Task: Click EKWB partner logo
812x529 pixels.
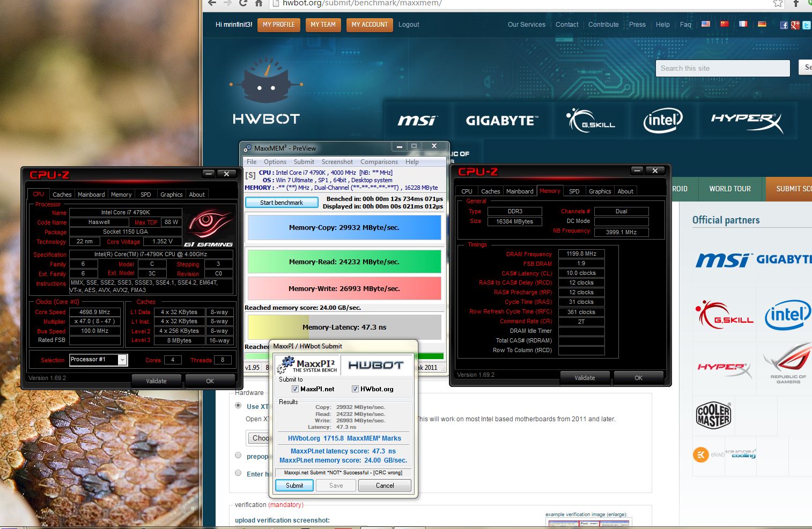Action: 708,455
